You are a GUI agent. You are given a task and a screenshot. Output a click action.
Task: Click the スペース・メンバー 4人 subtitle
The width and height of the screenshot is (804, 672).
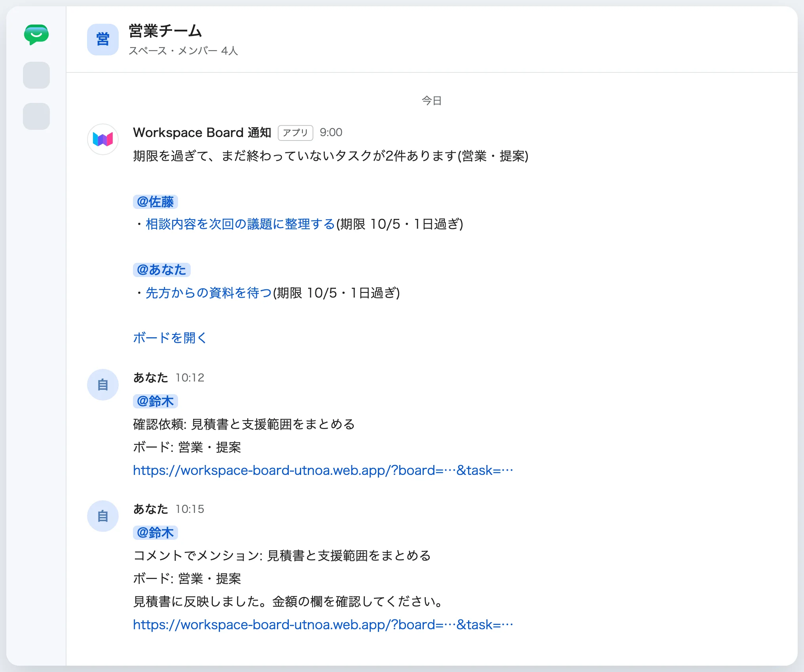tap(183, 51)
